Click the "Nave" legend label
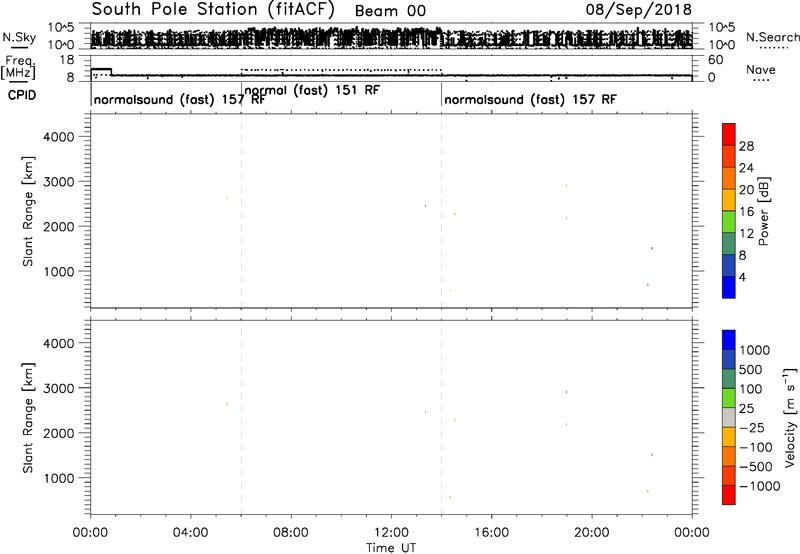The width and height of the screenshot is (800, 554). (760, 70)
